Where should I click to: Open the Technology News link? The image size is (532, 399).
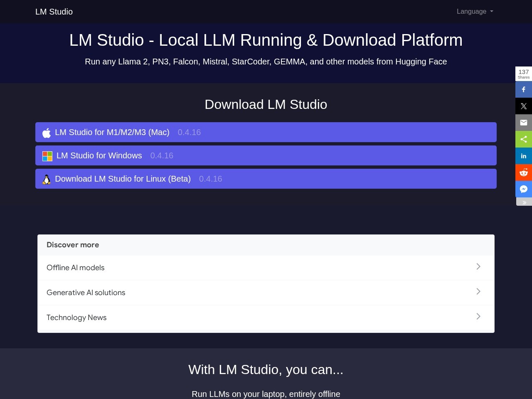(x=266, y=318)
